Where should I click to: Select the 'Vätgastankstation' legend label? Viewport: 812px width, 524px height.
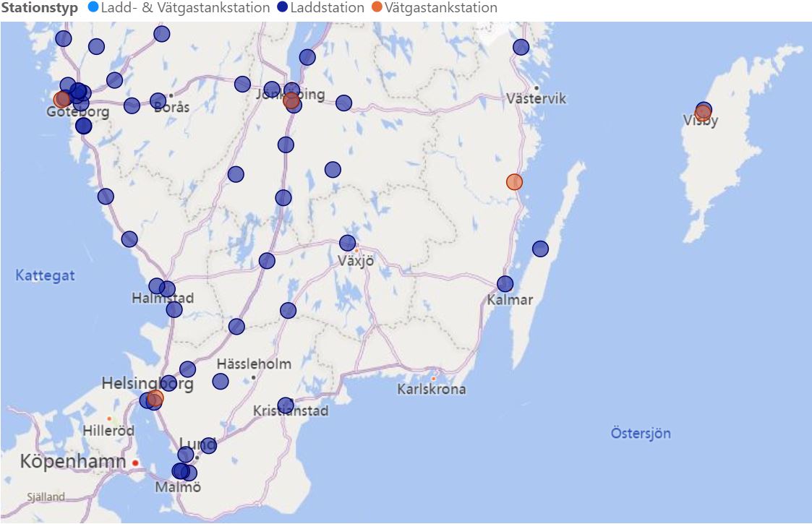440,8
